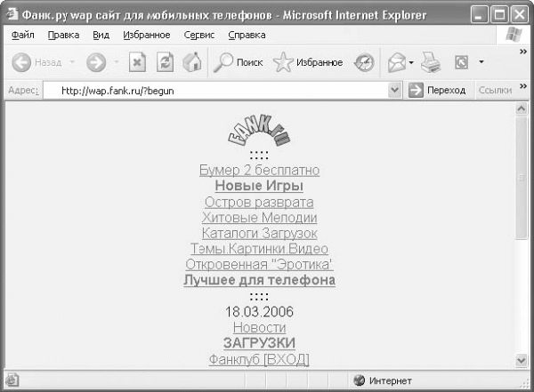Open link Новые Игры
Viewport: 534px width, 392px height.
259,186
